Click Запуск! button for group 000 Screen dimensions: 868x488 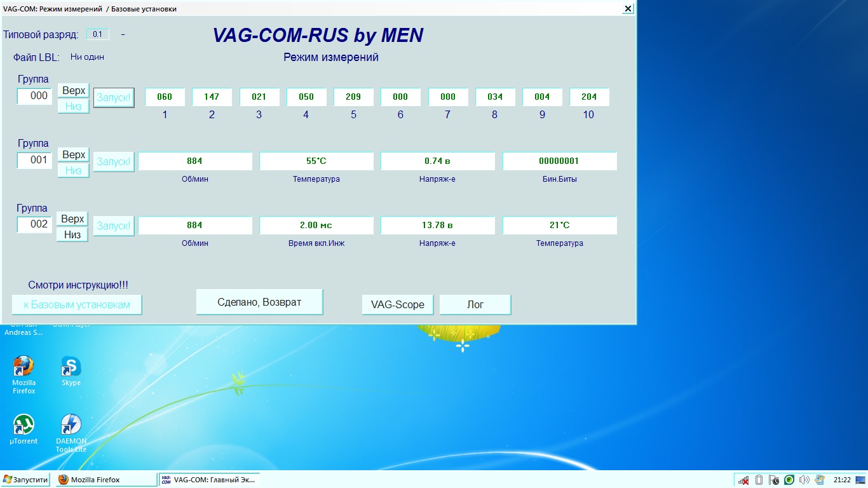pyautogui.click(x=114, y=98)
